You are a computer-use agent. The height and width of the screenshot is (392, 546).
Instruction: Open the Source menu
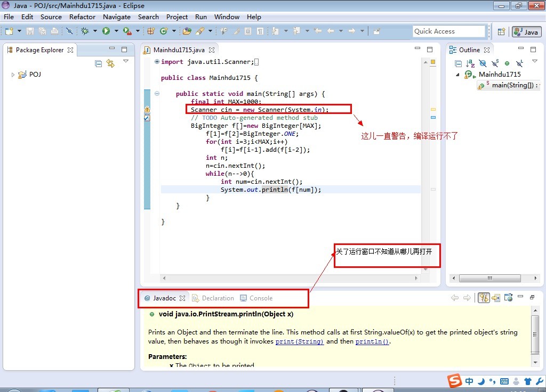[51, 17]
